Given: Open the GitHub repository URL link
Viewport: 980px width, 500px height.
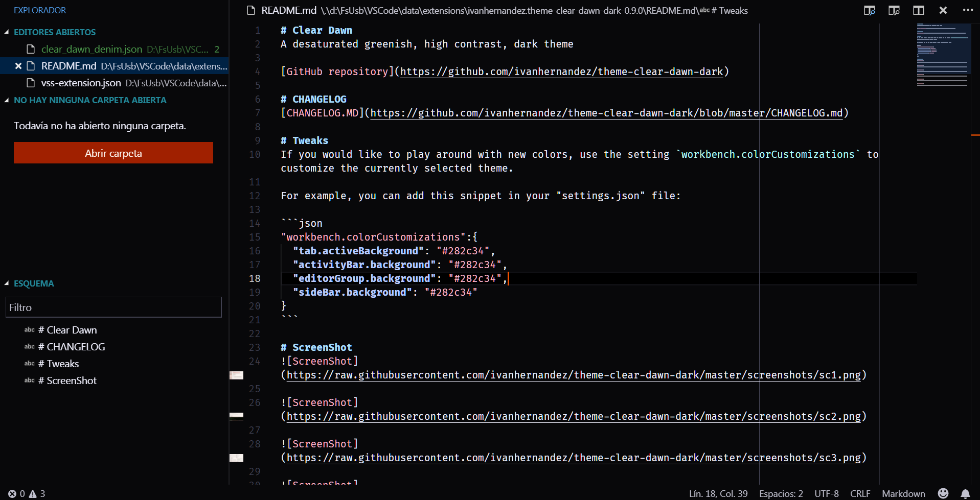Looking at the screenshot, I should click(561, 72).
